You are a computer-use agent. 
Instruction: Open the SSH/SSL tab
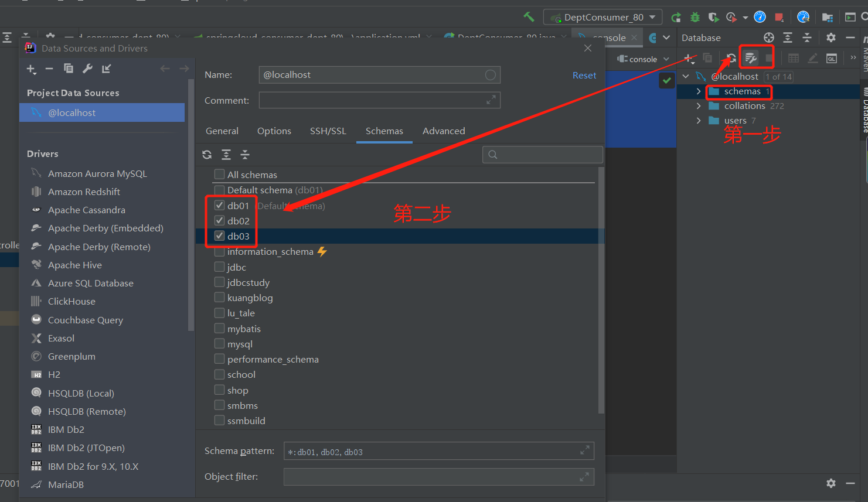328,131
